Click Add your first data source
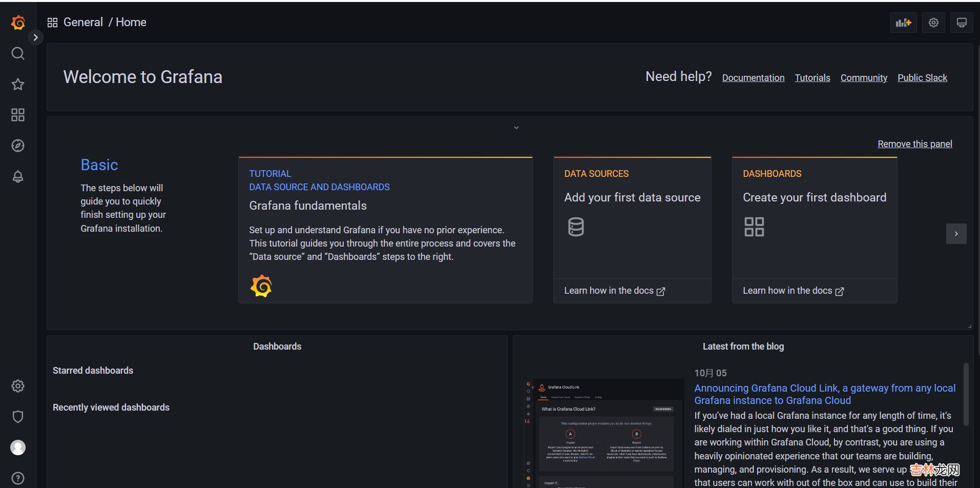 [632, 197]
